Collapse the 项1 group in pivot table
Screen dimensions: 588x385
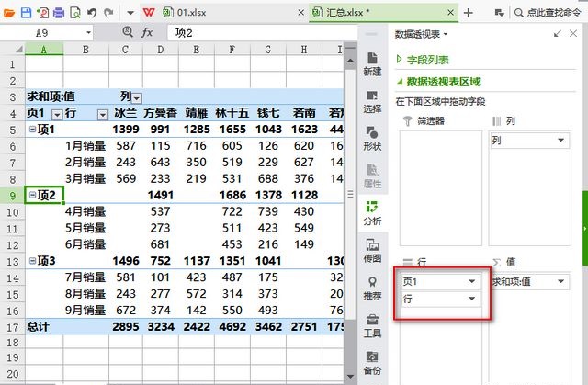tap(33, 130)
